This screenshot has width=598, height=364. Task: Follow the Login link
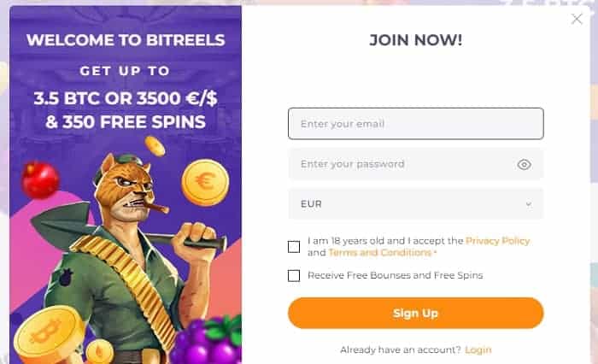pos(478,349)
